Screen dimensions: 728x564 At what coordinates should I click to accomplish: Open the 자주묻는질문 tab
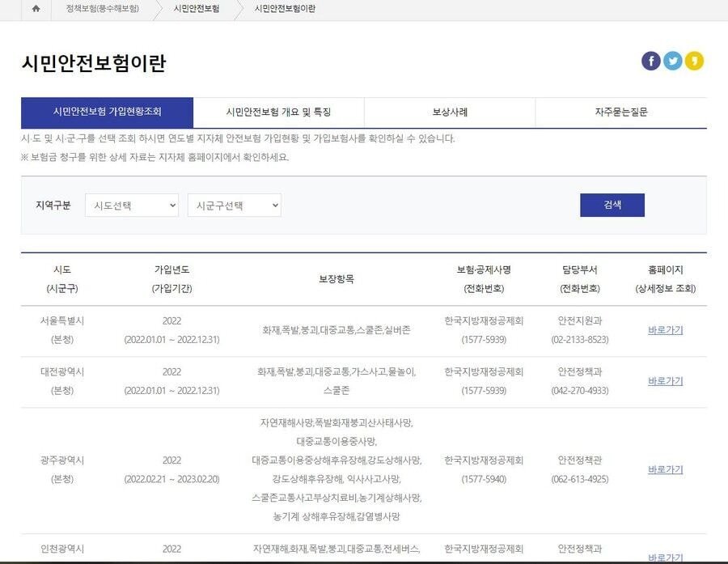tap(621, 112)
